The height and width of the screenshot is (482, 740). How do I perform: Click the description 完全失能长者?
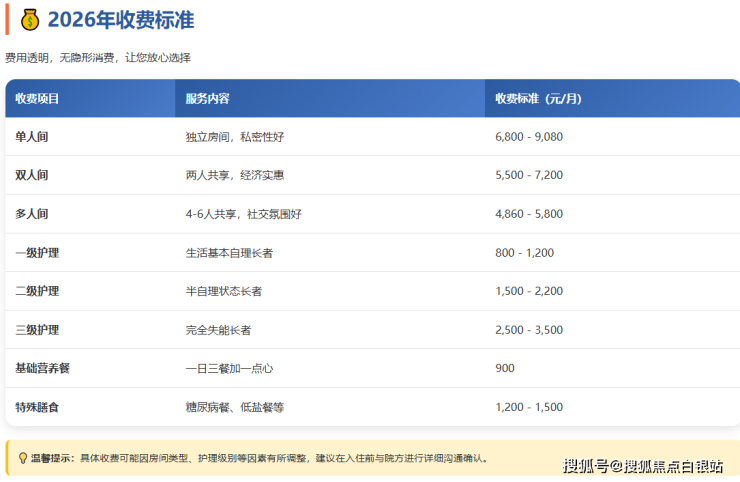click(218, 330)
